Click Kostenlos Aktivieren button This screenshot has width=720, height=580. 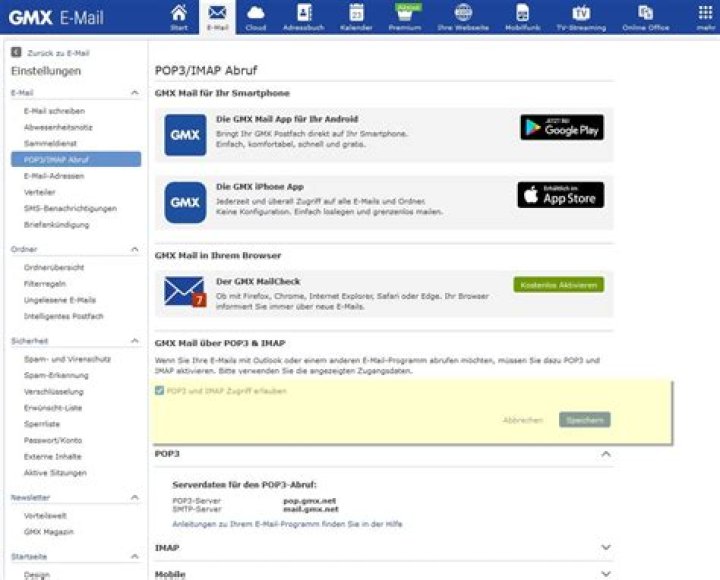(558, 285)
